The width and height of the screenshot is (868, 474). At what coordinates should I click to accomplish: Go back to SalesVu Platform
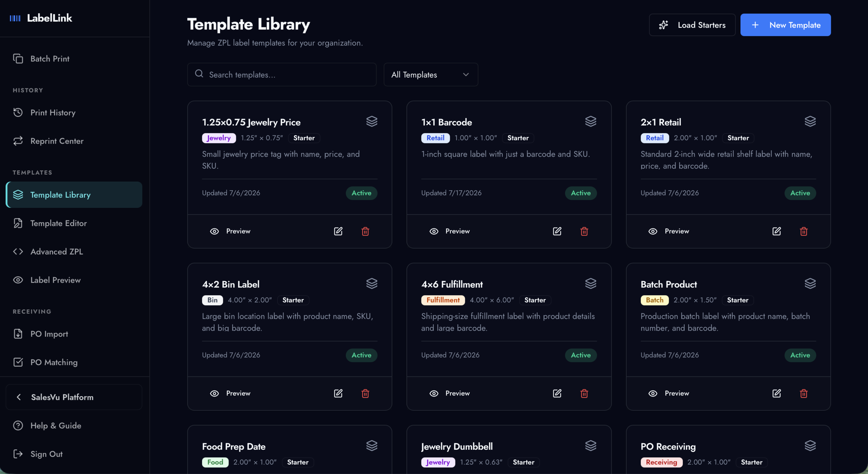pyautogui.click(x=74, y=397)
